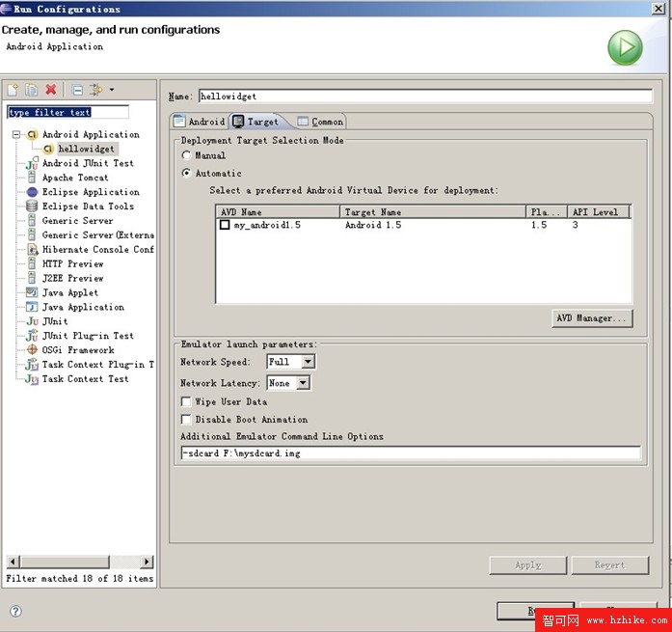Screen dimensions: 672x632
Task: Click the J2EE Preview icon
Action: pos(32,278)
